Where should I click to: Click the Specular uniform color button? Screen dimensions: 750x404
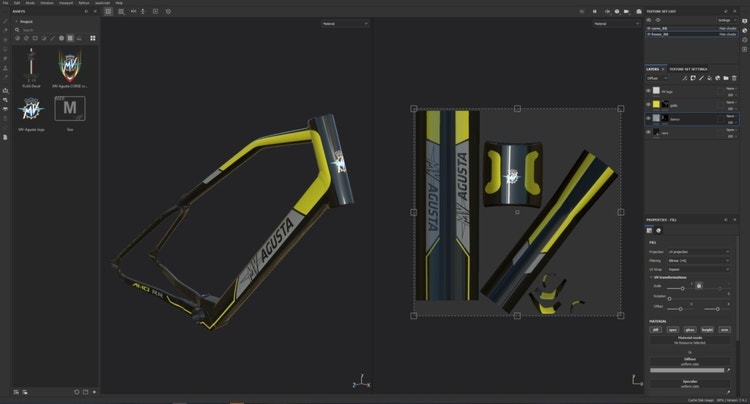pos(690,384)
